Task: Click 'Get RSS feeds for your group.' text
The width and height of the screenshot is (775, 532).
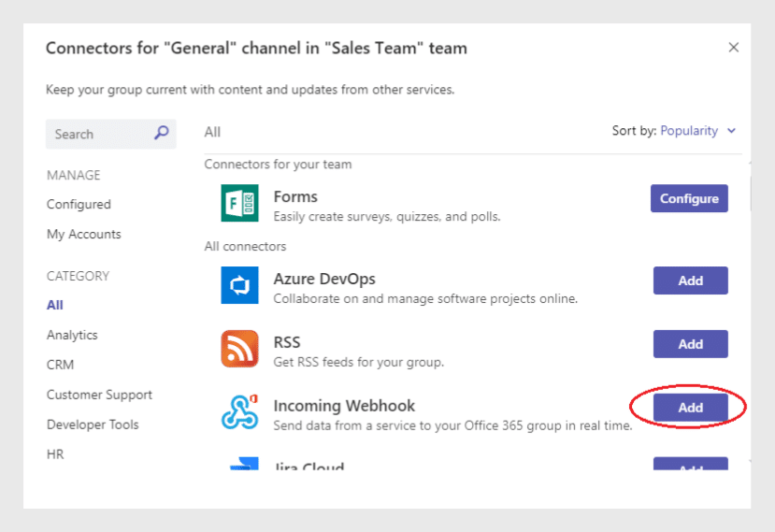Action: (359, 362)
